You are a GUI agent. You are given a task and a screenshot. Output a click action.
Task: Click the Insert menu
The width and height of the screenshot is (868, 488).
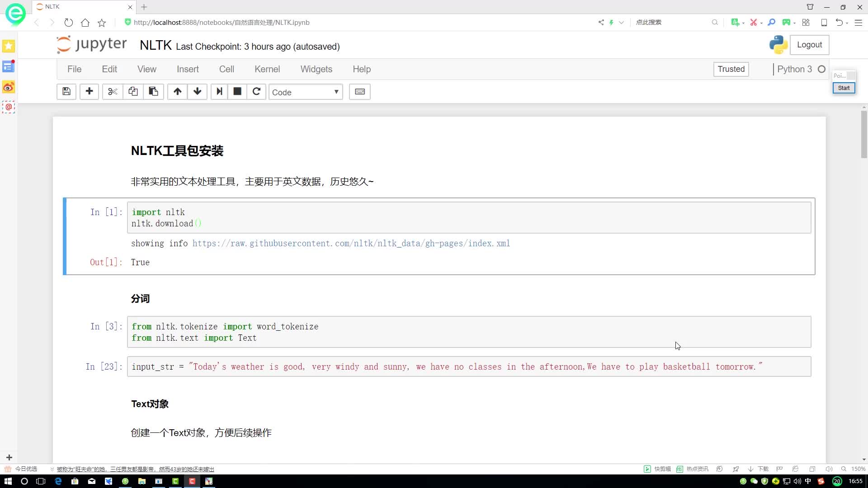point(188,69)
